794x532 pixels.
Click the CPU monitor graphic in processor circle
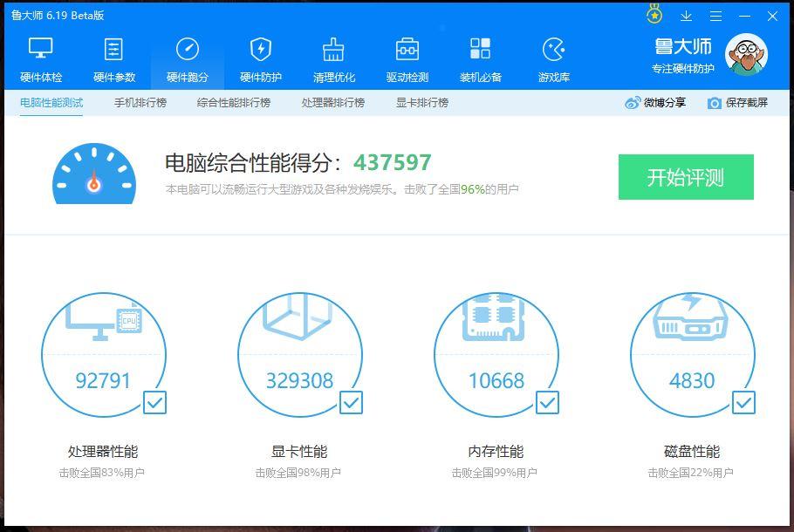pos(104,320)
